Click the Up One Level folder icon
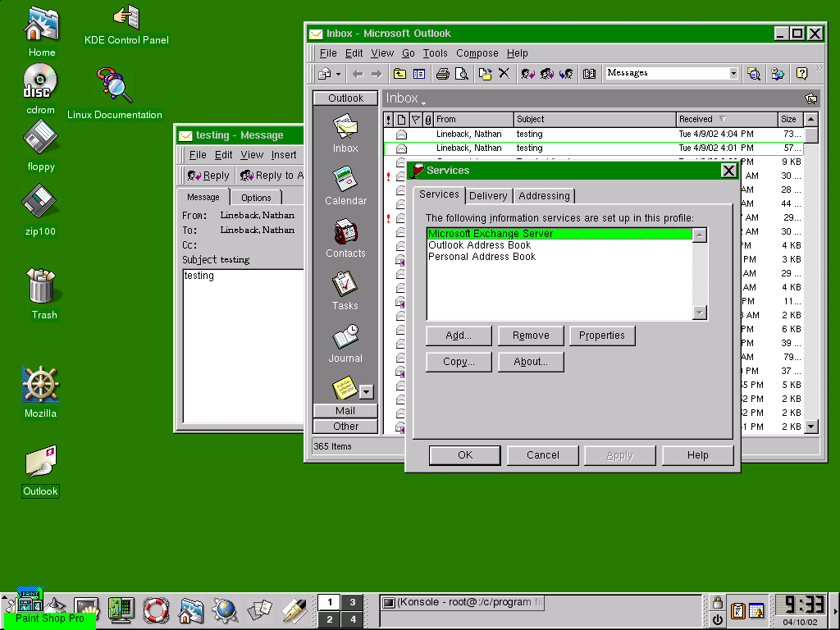This screenshot has width=840, height=630. [399, 74]
